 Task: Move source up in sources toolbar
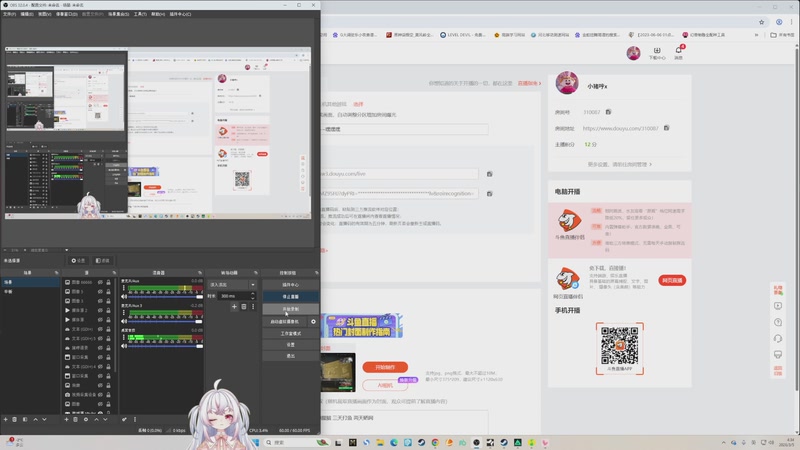coord(96,419)
